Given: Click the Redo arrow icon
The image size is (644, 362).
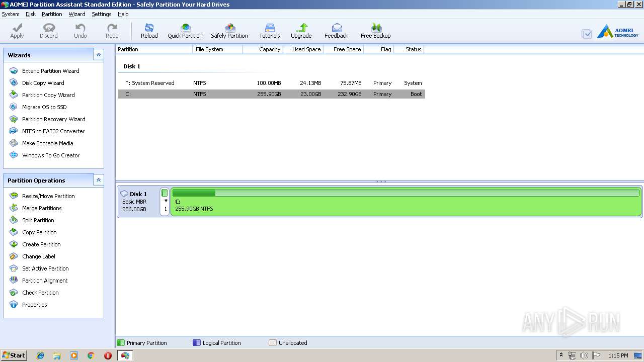Looking at the screenshot, I should pyautogui.click(x=112, y=28).
